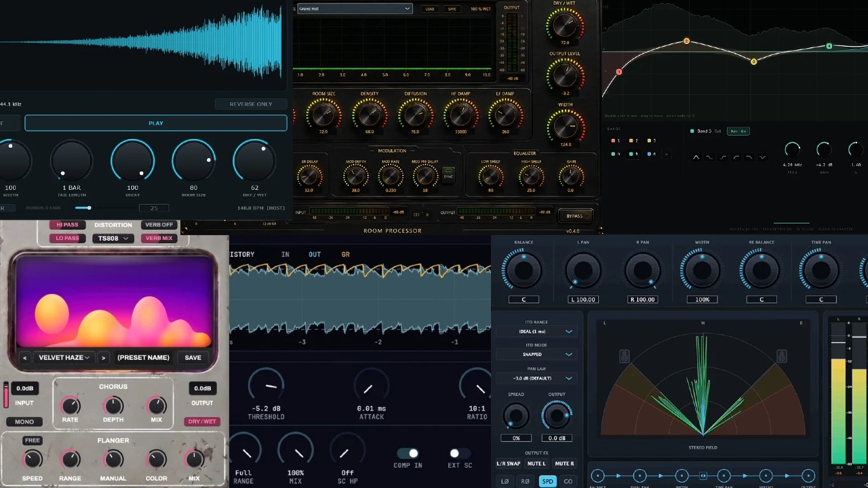This screenshot has height=488, width=868.
Task: Open the PAN LAW dropdown
Action: point(536,378)
